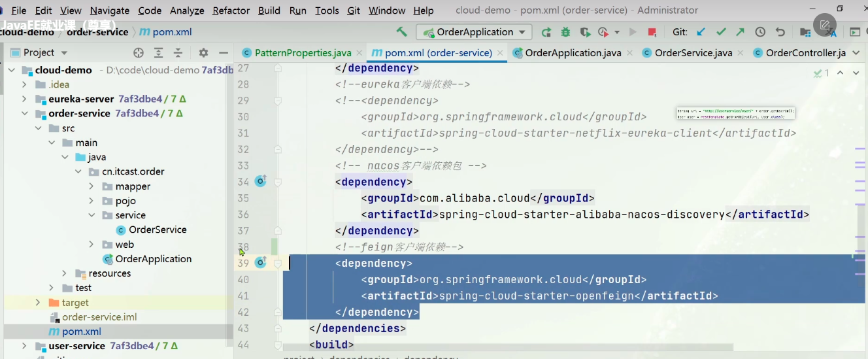868x359 pixels.
Task: Collapse the cloud-demo root node
Action: (10, 70)
